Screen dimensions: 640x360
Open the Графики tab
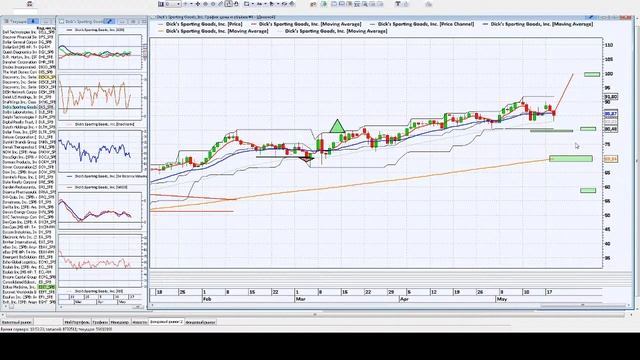[100, 322]
